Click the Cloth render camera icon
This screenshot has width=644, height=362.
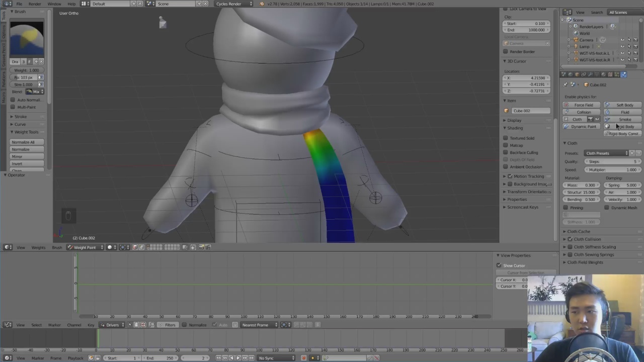point(590,119)
